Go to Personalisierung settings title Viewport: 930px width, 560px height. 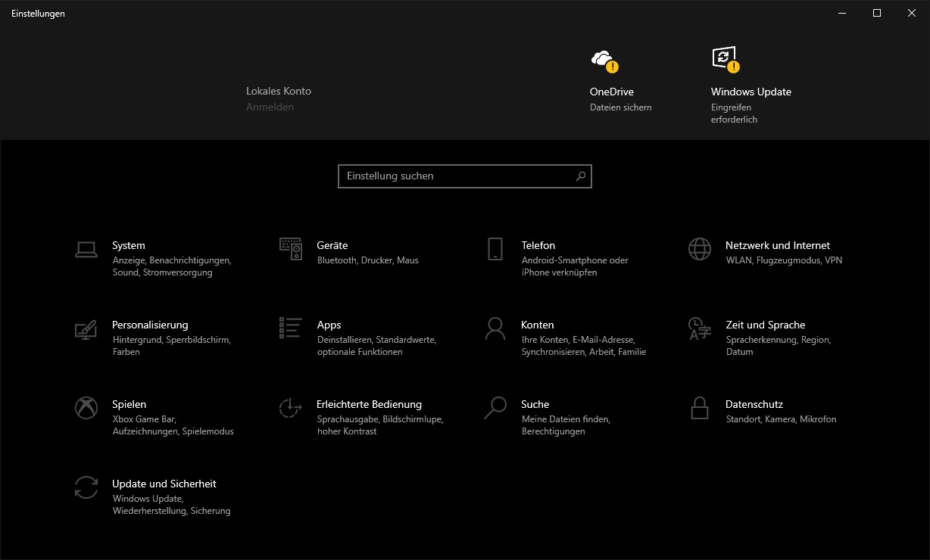(x=150, y=325)
